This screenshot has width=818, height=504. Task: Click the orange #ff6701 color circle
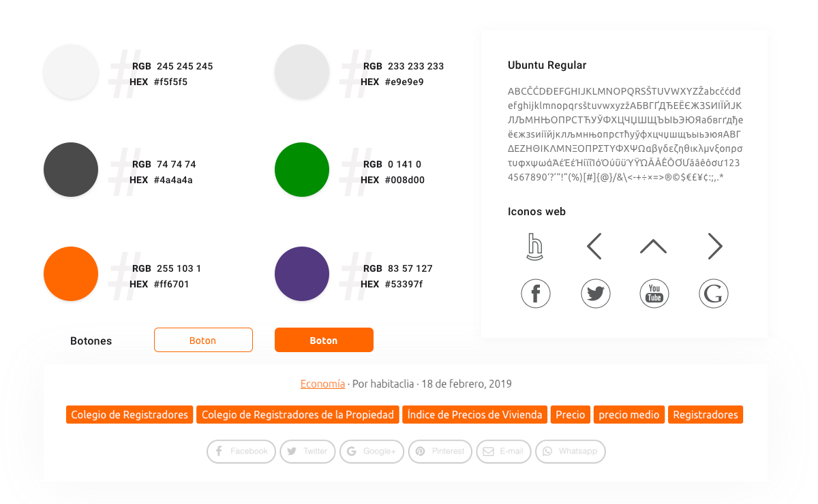71,274
